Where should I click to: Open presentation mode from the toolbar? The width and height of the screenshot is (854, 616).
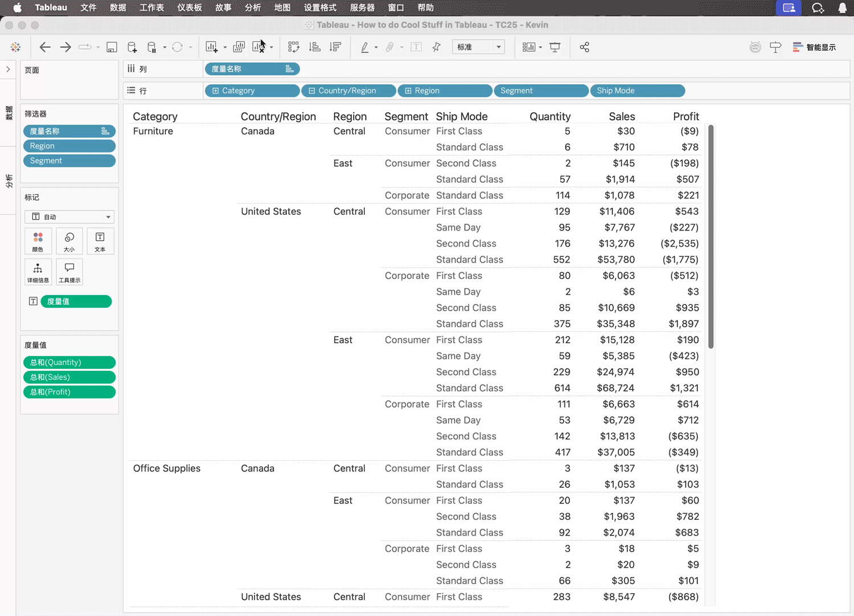point(555,47)
